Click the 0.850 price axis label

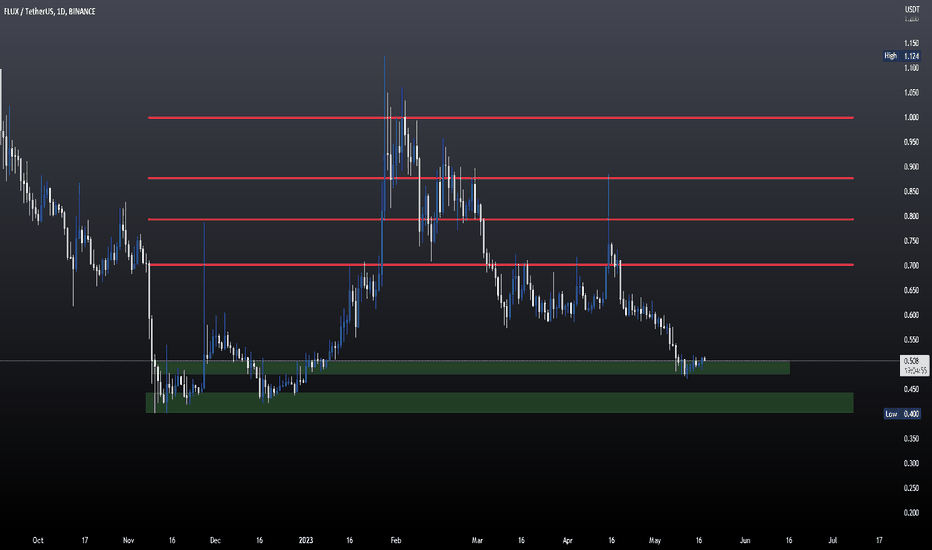coord(911,191)
